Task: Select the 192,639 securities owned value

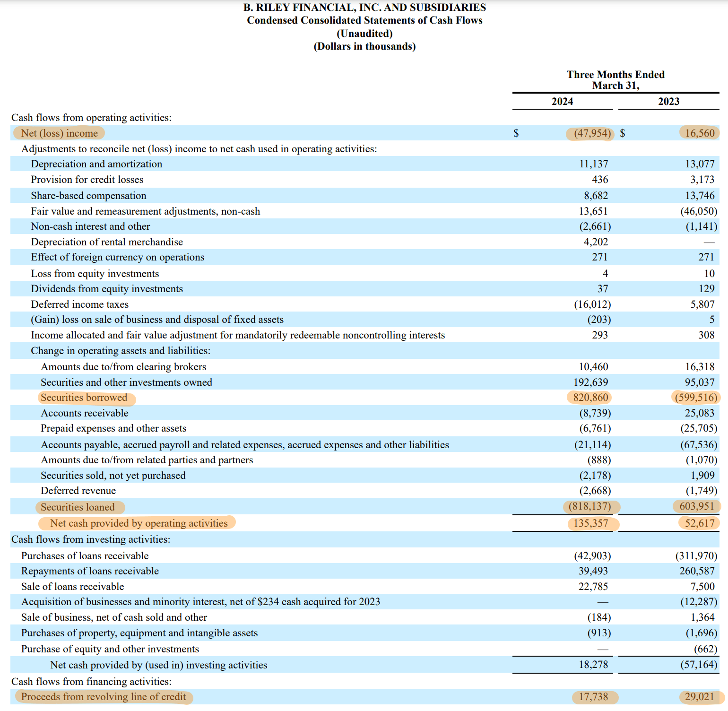Action: [x=591, y=382]
